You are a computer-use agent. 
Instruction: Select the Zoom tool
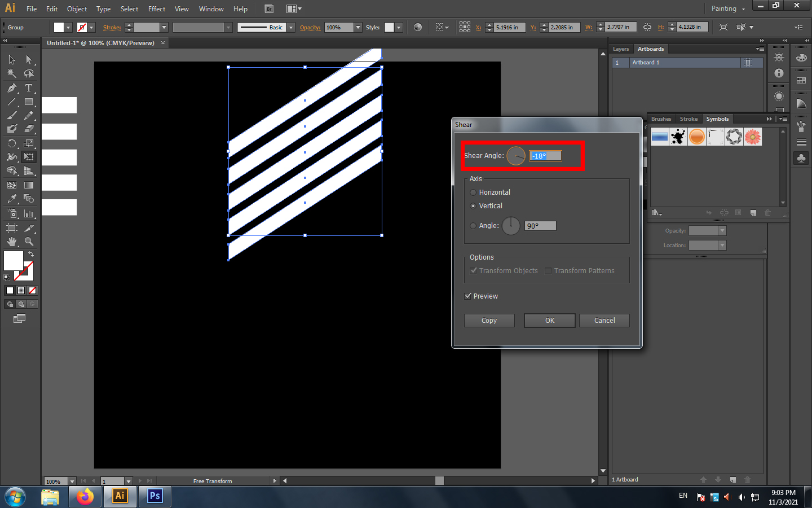click(x=29, y=242)
